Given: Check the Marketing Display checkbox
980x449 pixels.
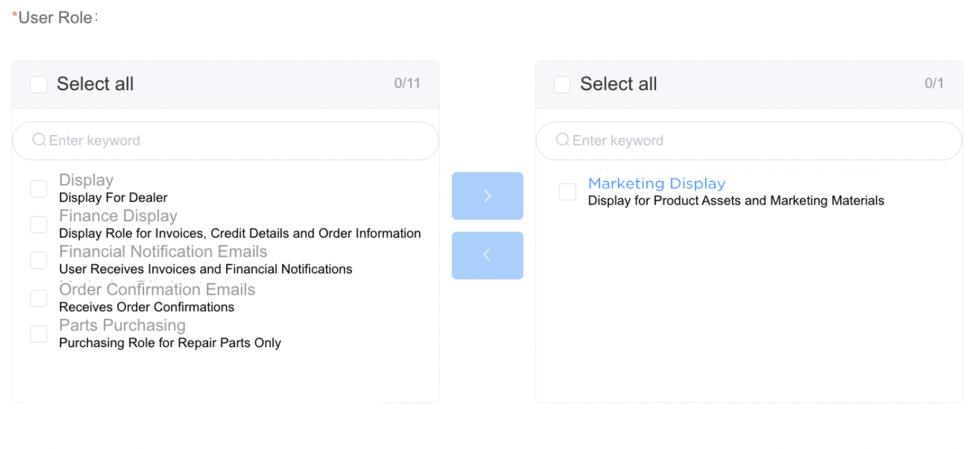Looking at the screenshot, I should [567, 191].
